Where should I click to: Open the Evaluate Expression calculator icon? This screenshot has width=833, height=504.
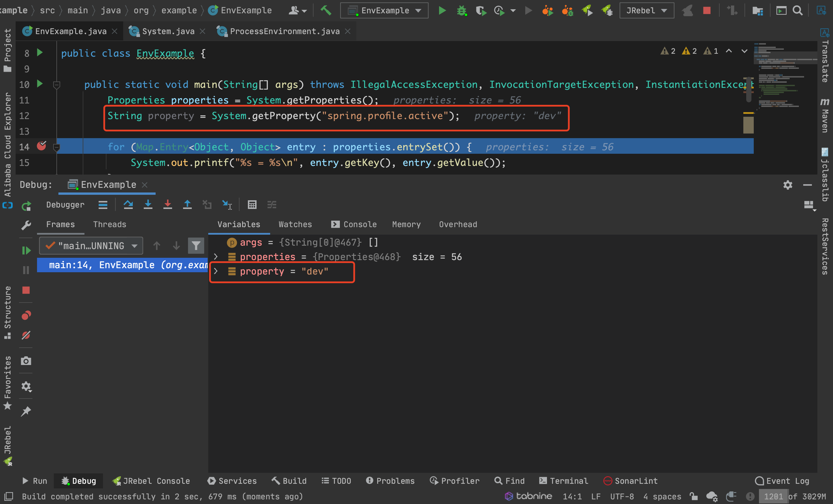click(x=252, y=204)
